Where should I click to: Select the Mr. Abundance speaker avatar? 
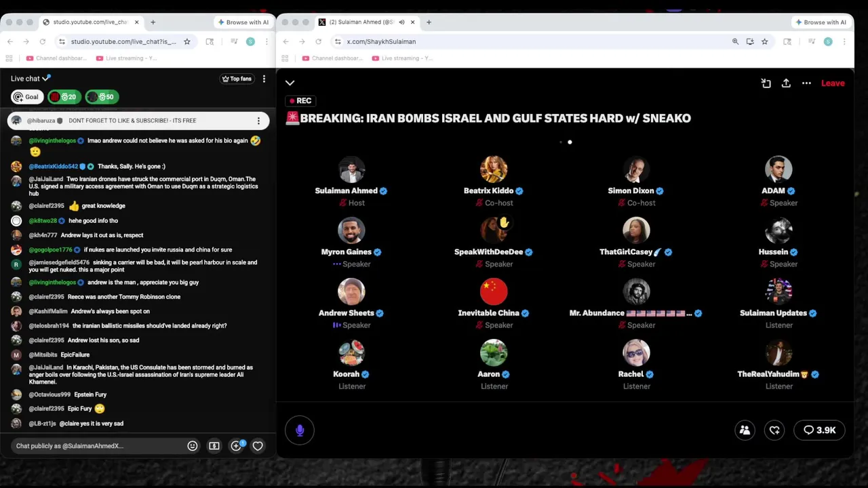click(636, 292)
